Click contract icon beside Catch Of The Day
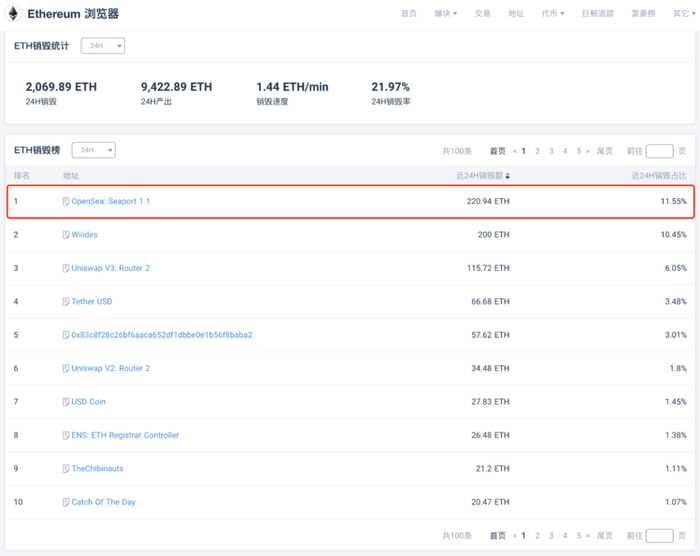This screenshot has height=556, width=700. [x=66, y=502]
